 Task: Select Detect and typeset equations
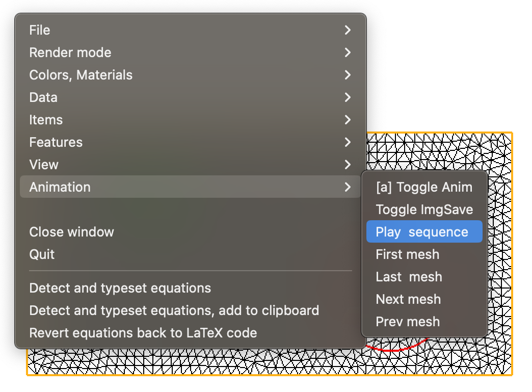pos(120,288)
